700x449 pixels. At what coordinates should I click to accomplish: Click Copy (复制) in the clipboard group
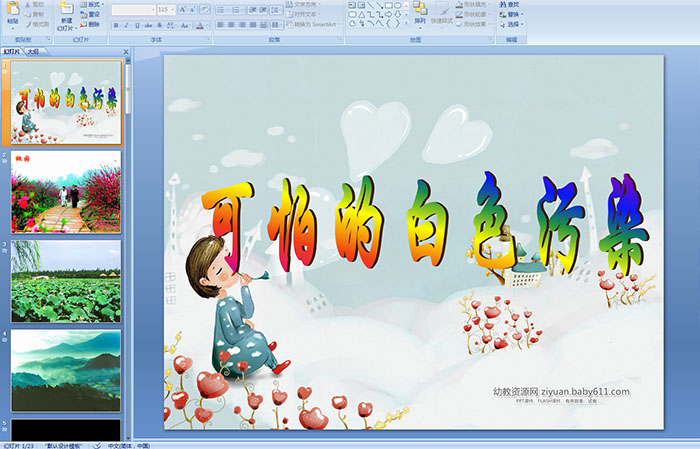click(35, 14)
